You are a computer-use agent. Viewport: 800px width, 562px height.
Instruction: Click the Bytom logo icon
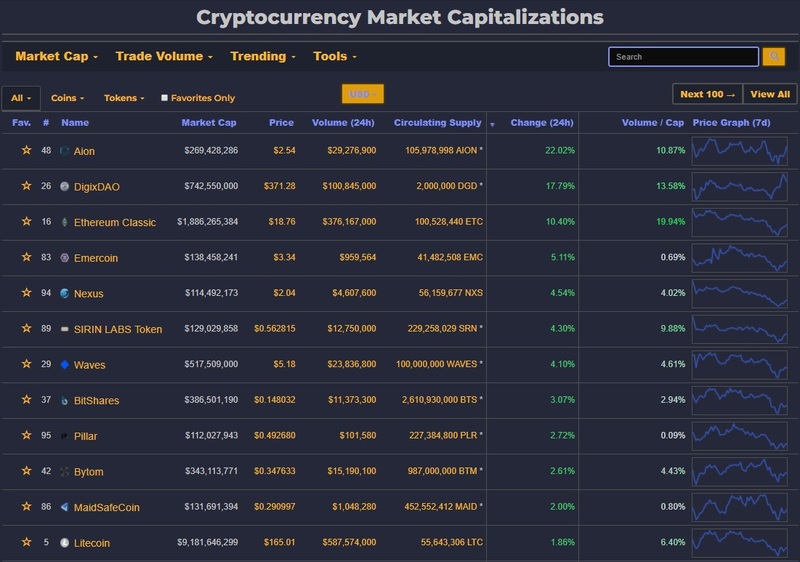(x=64, y=471)
